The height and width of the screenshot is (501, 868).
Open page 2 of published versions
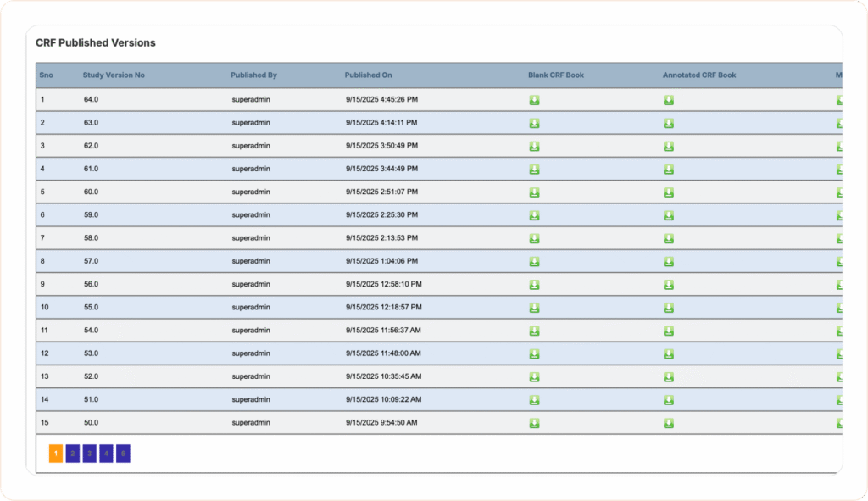click(72, 454)
